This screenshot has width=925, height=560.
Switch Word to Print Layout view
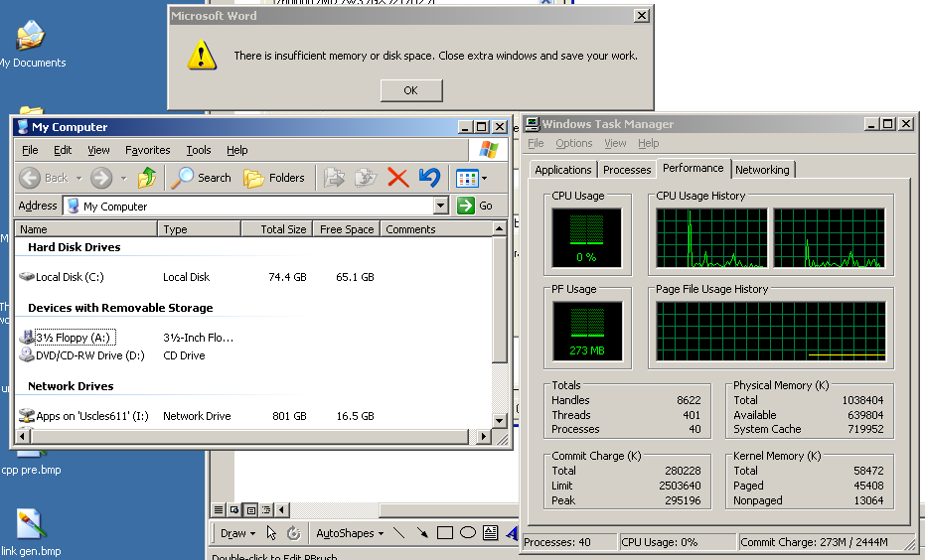(x=250, y=510)
